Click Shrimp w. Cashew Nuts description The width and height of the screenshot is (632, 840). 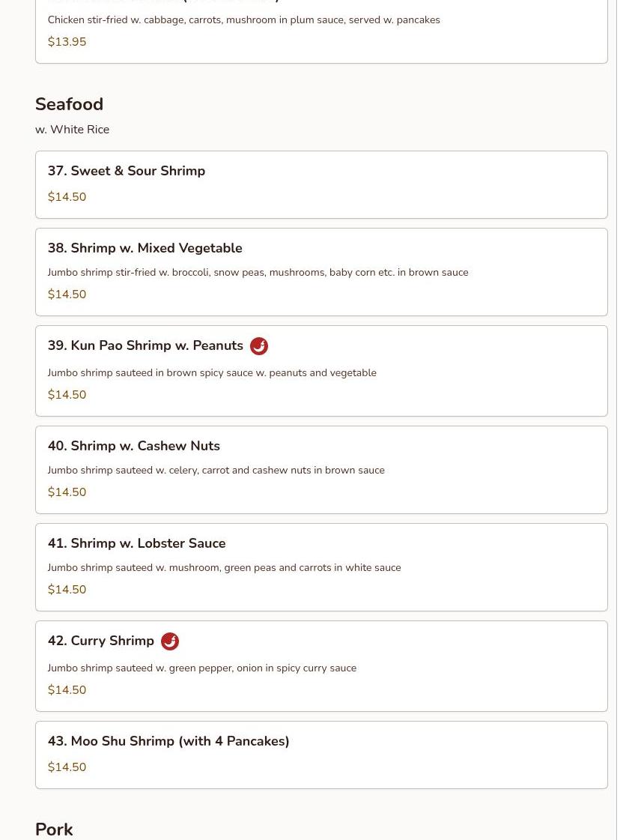(x=216, y=471)
